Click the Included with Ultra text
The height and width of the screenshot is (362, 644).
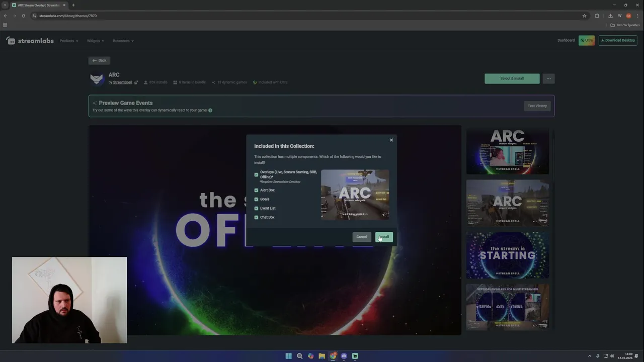point(273,82)
